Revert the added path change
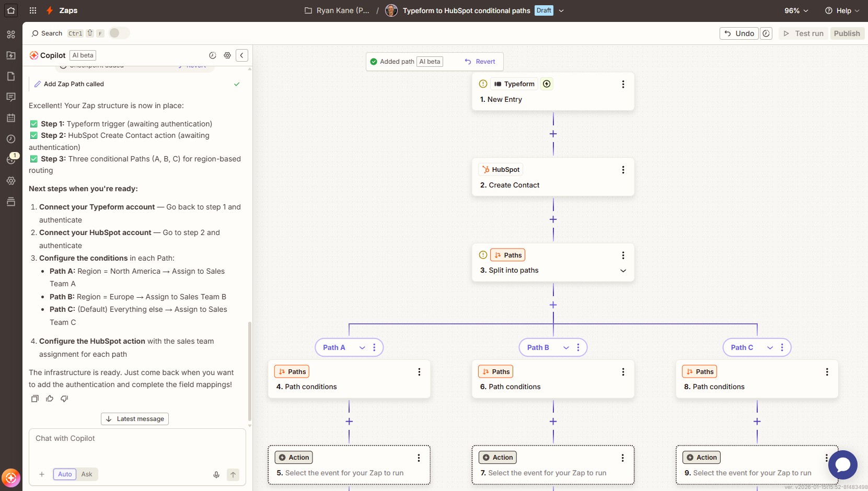 [480, 61]
